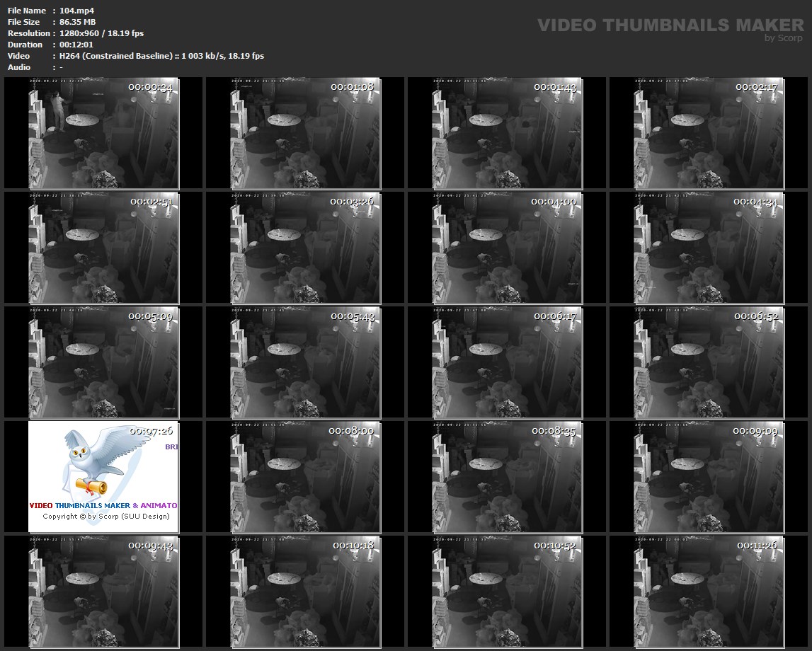812x651 pixels.
Task: Open the frame at 00:03:26
Action: coord(305,248)
